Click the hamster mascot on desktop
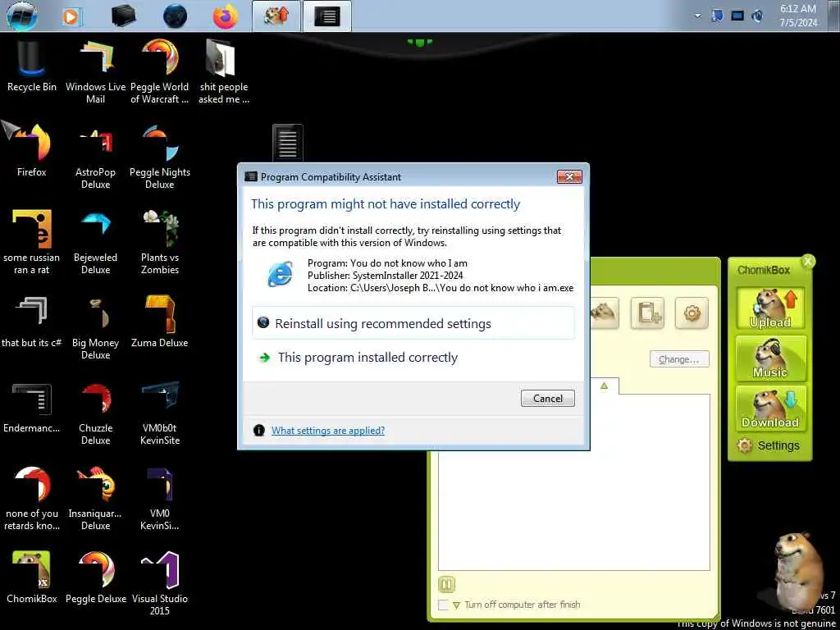Screen dimensions: 840x630 click(x=798, y=569)
